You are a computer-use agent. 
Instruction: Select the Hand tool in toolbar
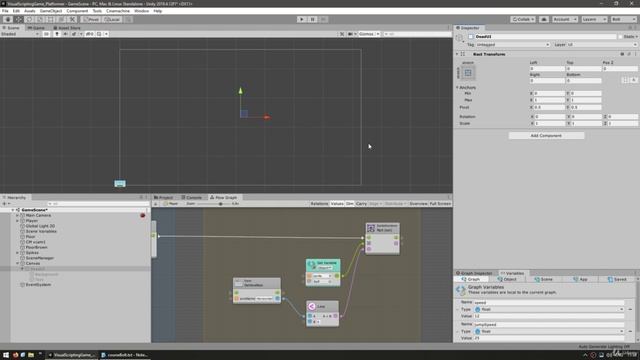8,19
